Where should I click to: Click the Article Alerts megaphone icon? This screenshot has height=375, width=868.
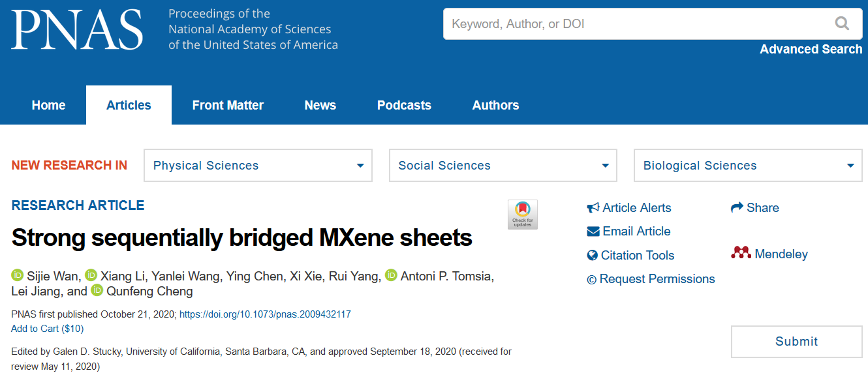tap(593, 208)
